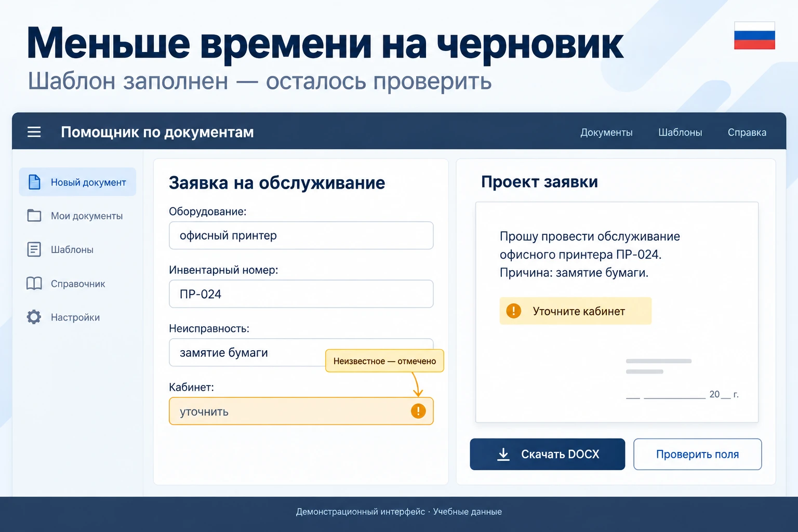The image size is (798, 532).
Task: Click the Новый документ file icon
Action: 34,182
